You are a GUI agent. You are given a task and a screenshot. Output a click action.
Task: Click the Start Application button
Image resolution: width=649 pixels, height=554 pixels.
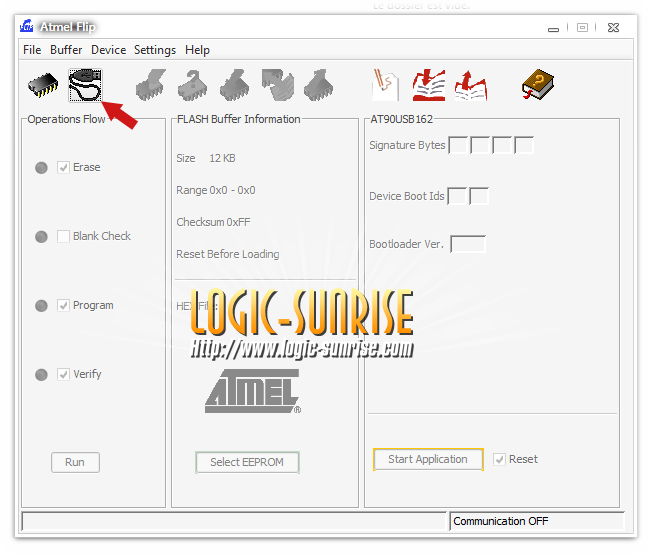(x=428, y=459)
